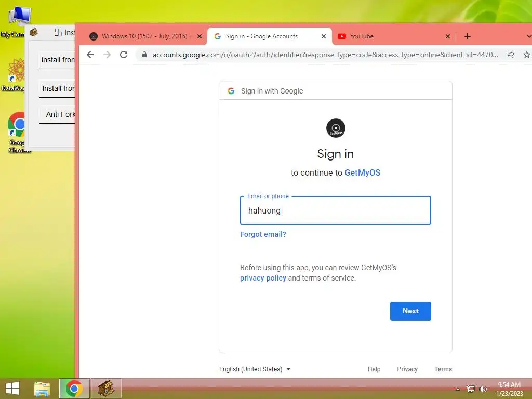Open My Computer desktop icon
532x399 pixels.
click(x=15, y=22)
